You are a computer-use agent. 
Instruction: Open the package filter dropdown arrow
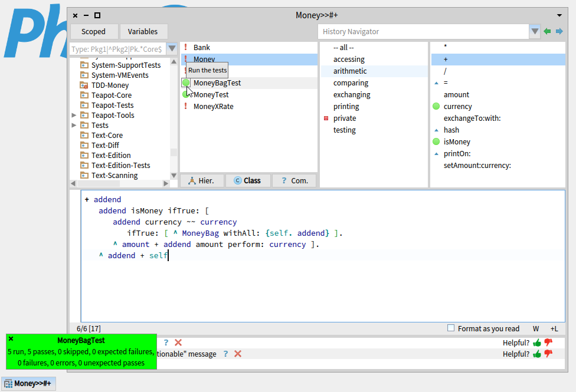point(172,49)
